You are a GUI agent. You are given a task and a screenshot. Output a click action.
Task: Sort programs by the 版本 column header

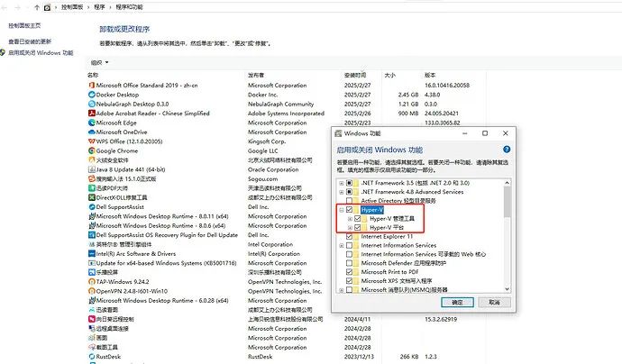430,75
